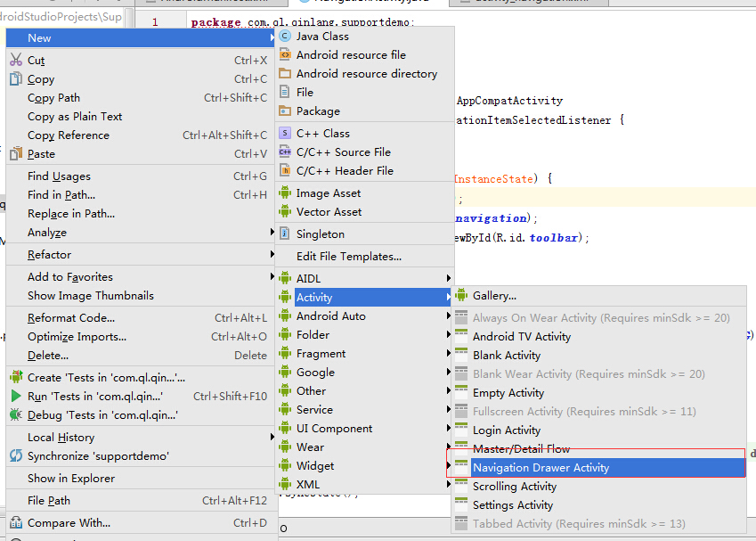
Task: Click the Paste clipboard icon
Action: tap(16, 153)
